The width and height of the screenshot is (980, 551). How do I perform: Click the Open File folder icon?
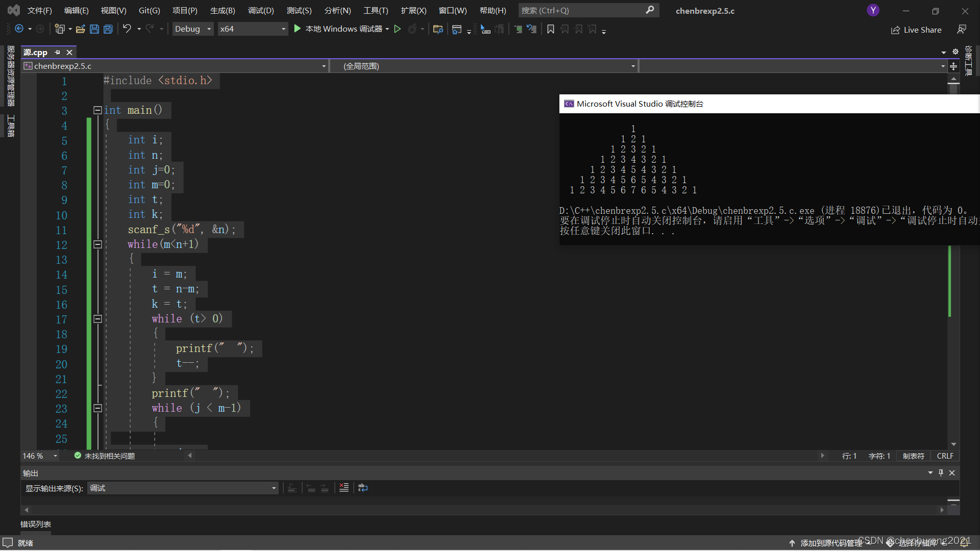coord(80,29)
